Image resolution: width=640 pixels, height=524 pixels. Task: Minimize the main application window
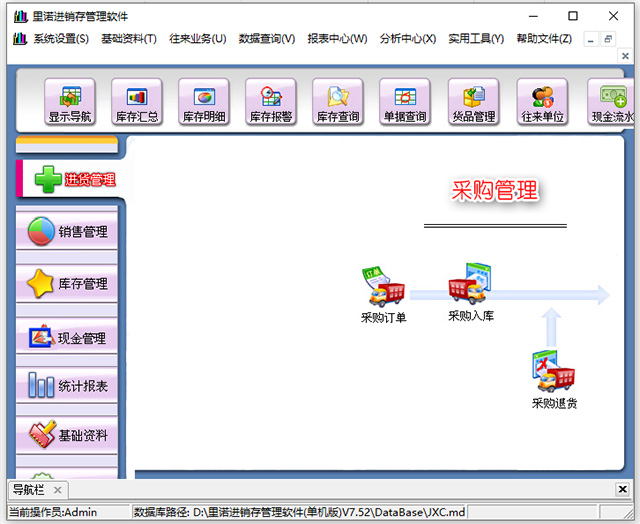pos(533,16)
